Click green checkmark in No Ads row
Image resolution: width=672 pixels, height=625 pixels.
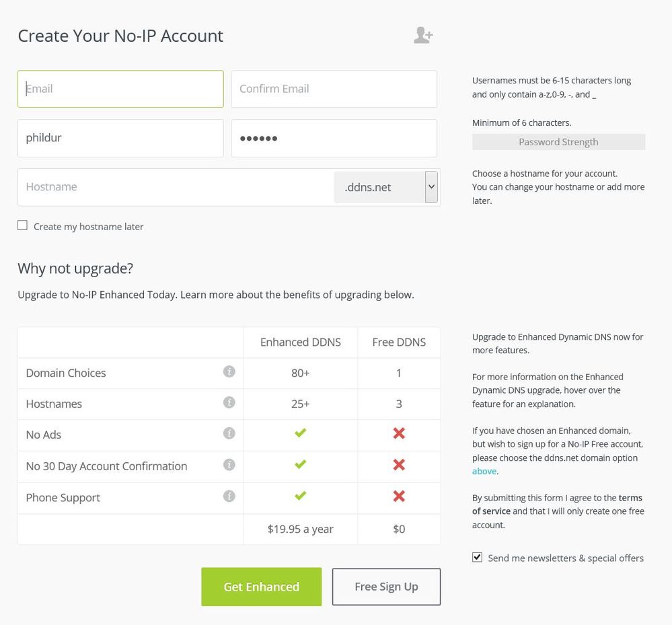point(301,433)
